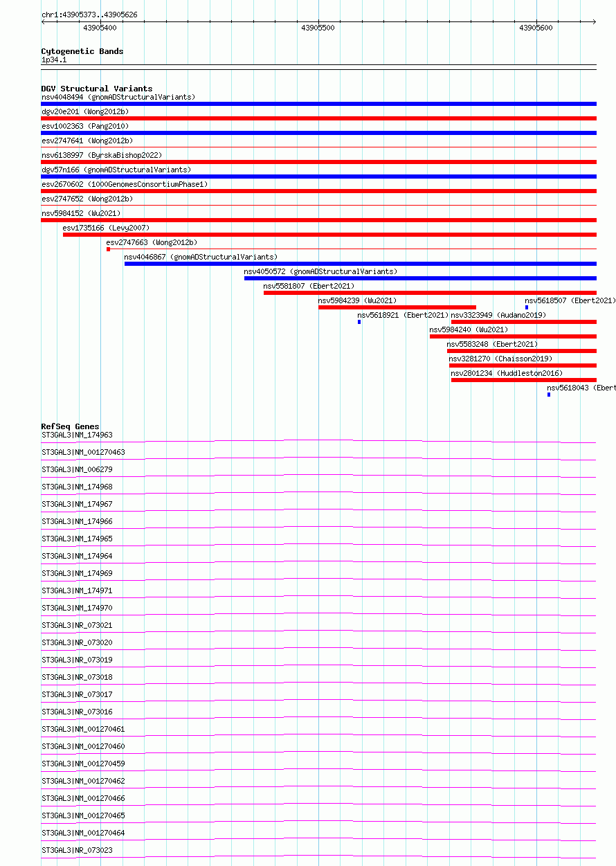Click transcript ST3GAL3|NR_073019
The height and width of the screenshot is (866, 616).
(x=77, y=660)
